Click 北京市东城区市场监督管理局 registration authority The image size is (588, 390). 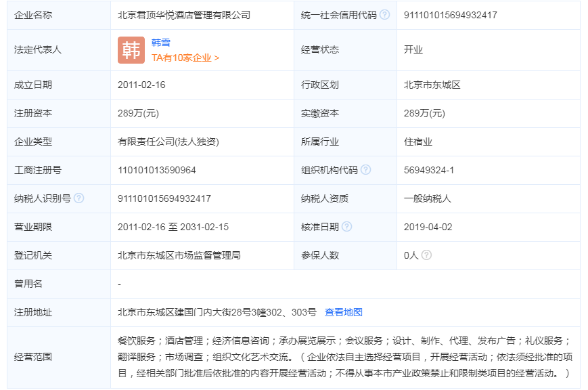(179, 255)
